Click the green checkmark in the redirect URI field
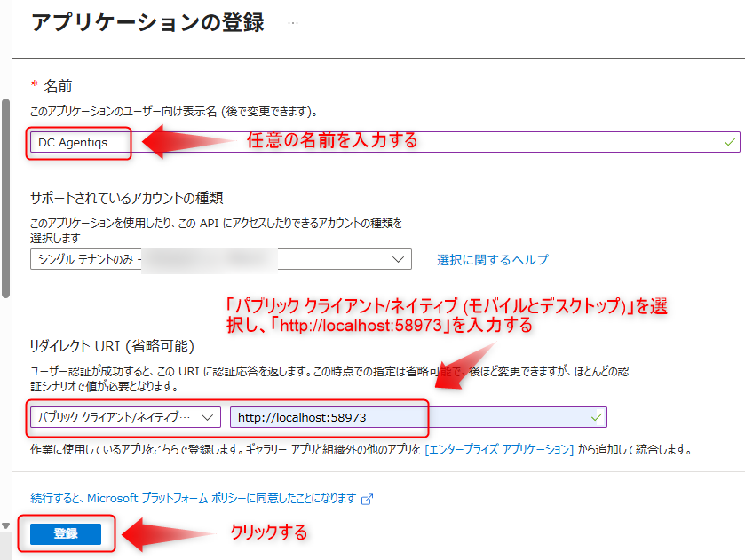745x560 pixels. (597, 417)
